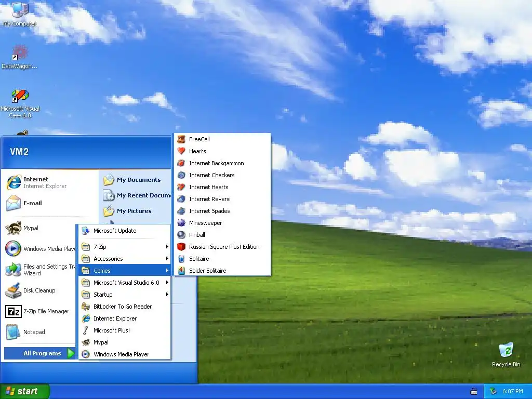Click the 6:07 PM clock
Image resolution: width=532 pixels, height=399 pixels.
coord(513,391)
